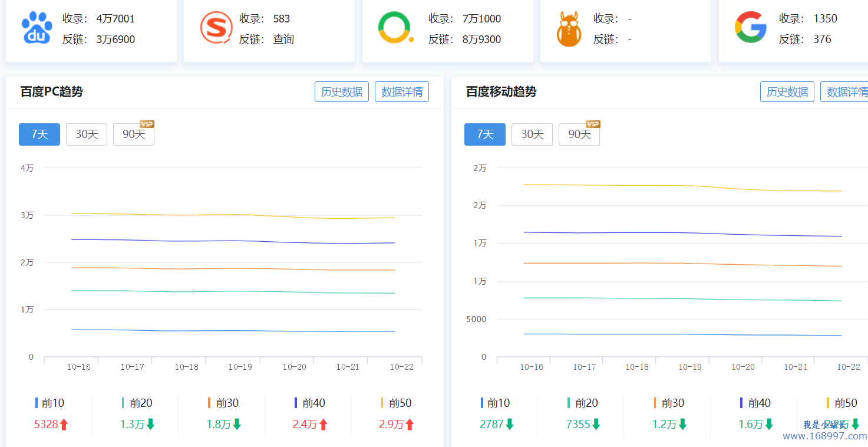The image size is (868, 447).
Task: Click Google 反链 value 376
Action: pos(822,40)
